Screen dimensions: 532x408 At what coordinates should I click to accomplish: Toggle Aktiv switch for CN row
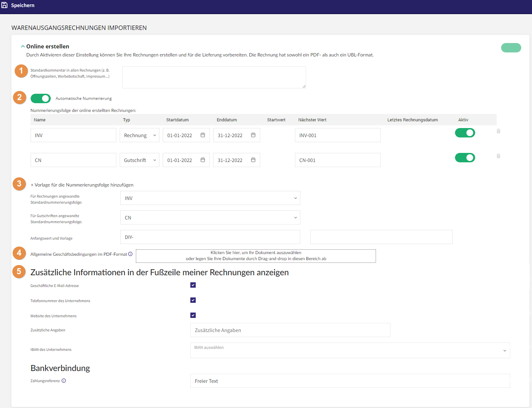coord(465,158)
